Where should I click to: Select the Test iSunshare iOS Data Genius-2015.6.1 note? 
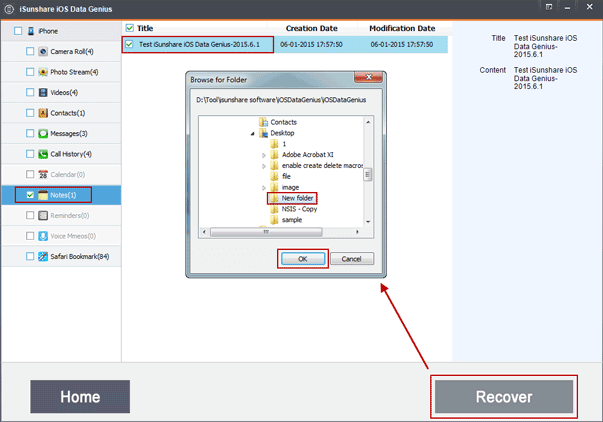pos(199,44)
